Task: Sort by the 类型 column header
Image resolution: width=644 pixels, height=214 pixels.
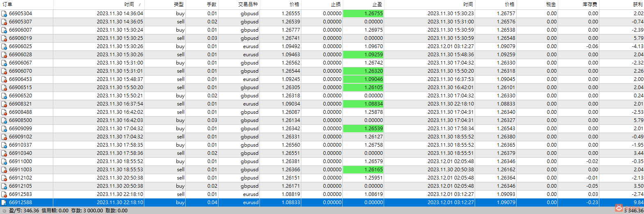Action: click(x=165, y=4)
